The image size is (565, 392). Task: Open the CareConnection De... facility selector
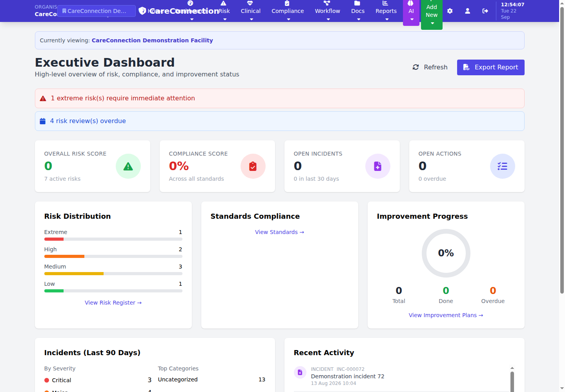click(x=97, y=11)
